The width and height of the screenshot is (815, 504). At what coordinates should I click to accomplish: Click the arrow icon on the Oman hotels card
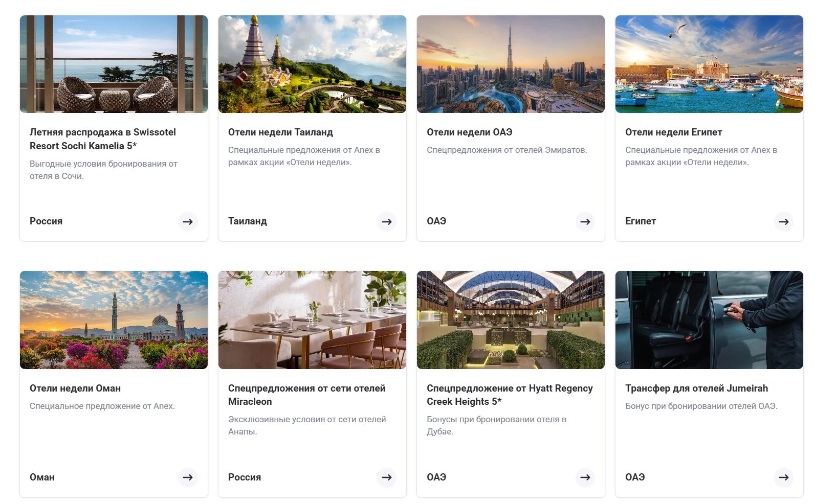click(x=188, y=477)
